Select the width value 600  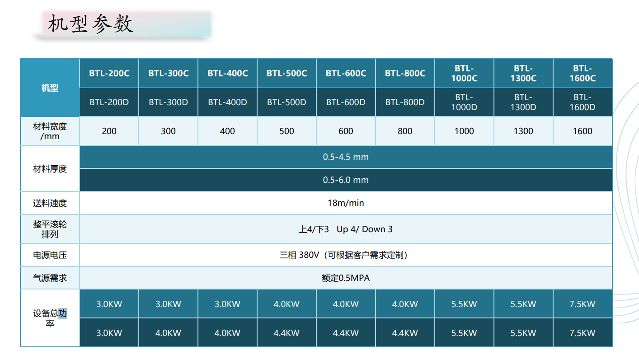coord(346,131)
